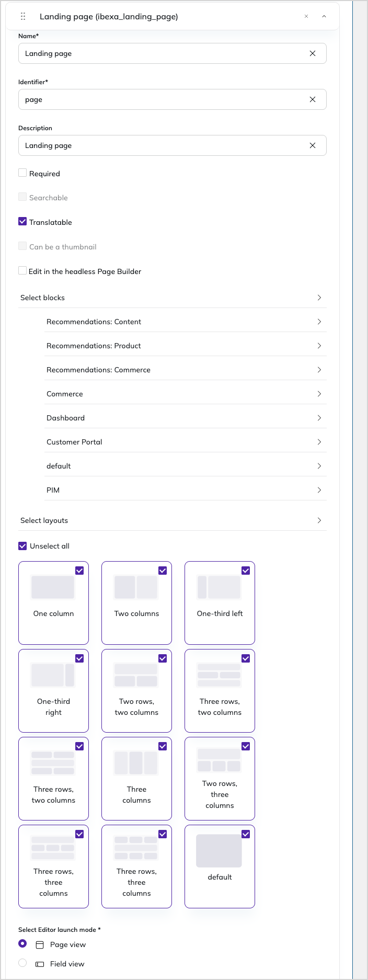Click the Field view icon
Viewport: 368px width, 980px height.
click(x=40, y=964)
